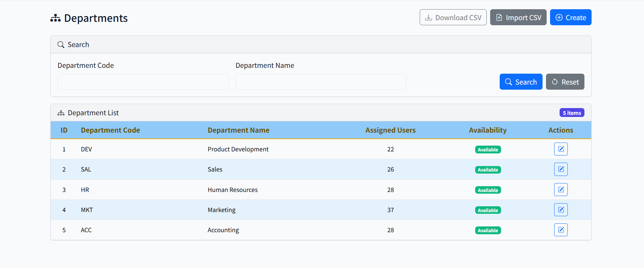Reset the search filters
This screenshot has height=268, width=644.
click(565, 82)
